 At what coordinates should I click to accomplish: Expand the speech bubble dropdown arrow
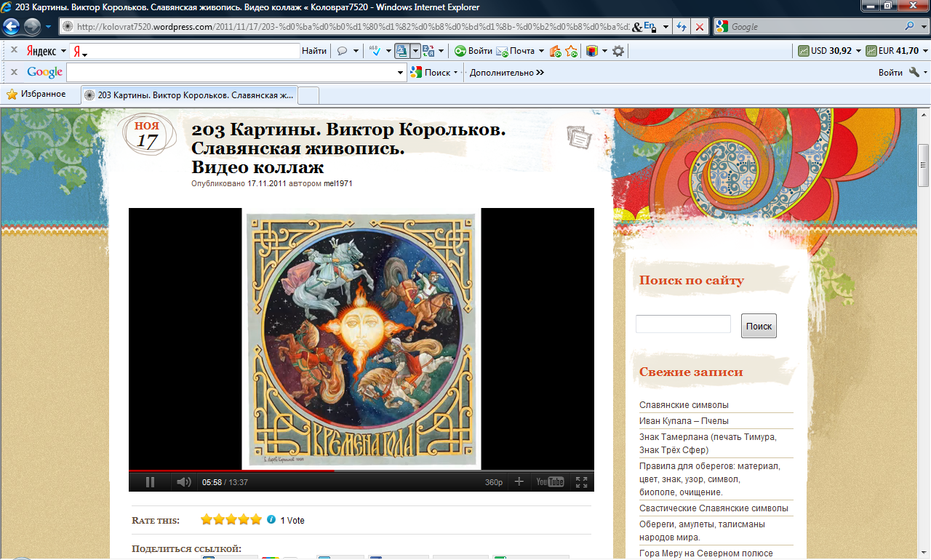tap(356, 51)
